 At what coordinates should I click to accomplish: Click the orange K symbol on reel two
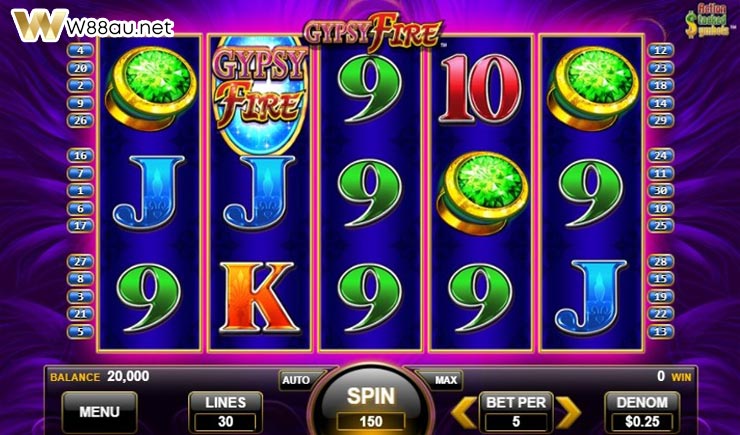(x=259, y=298)
